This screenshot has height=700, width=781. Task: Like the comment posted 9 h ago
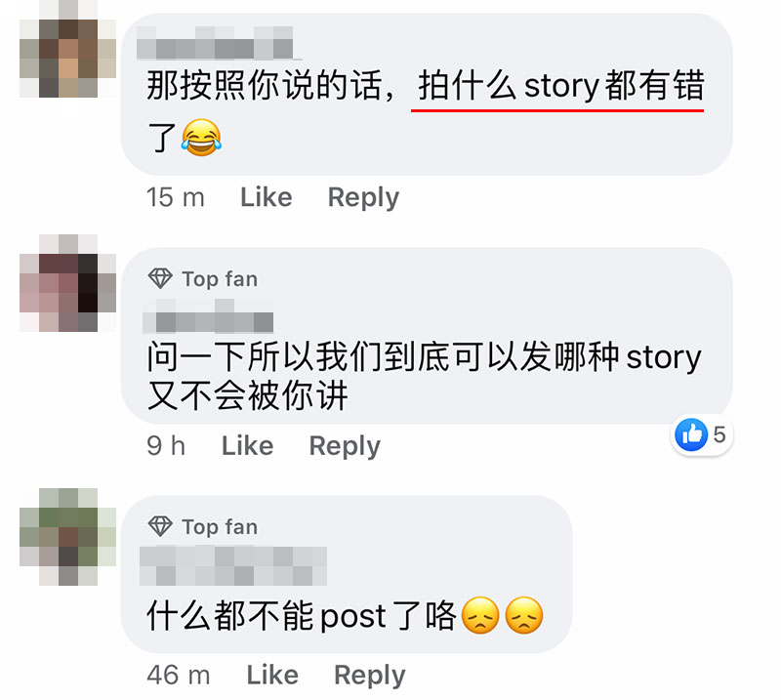pos(247,445)
